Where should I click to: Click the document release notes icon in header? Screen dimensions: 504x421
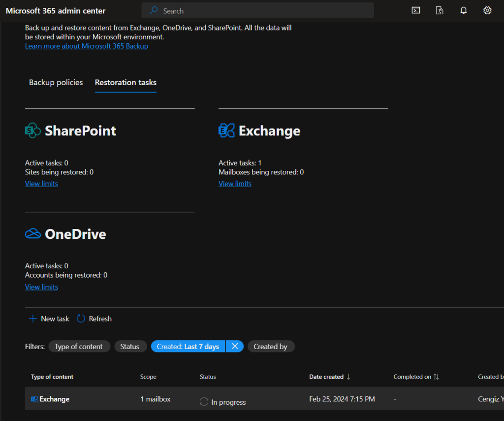coord(440,10)
